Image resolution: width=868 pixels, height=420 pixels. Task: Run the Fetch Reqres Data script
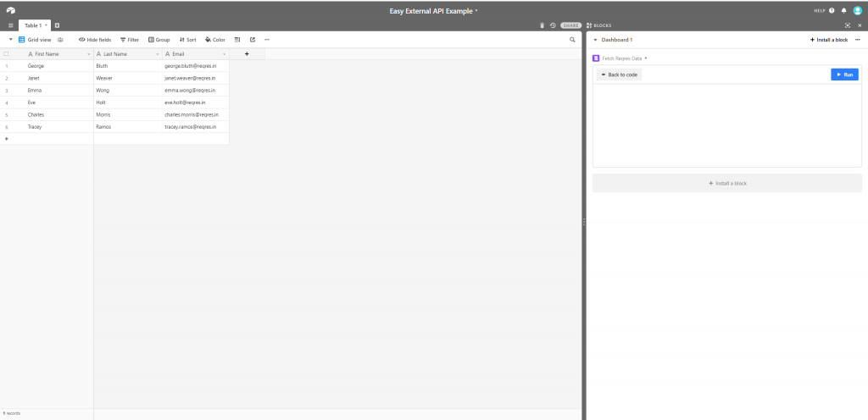tap(844, 75)
